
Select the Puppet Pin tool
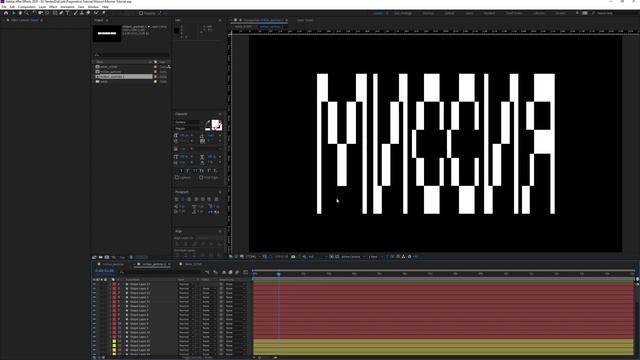(104, 13)
